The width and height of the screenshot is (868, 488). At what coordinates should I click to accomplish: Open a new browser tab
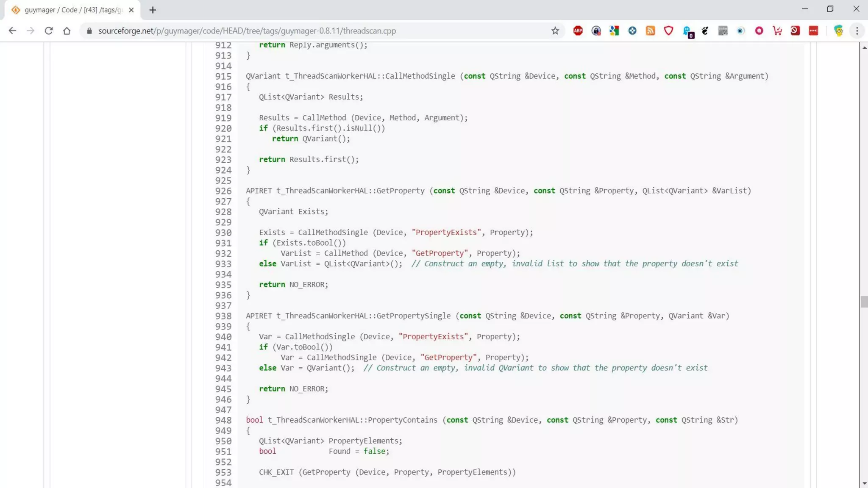(x=153, y=10)
